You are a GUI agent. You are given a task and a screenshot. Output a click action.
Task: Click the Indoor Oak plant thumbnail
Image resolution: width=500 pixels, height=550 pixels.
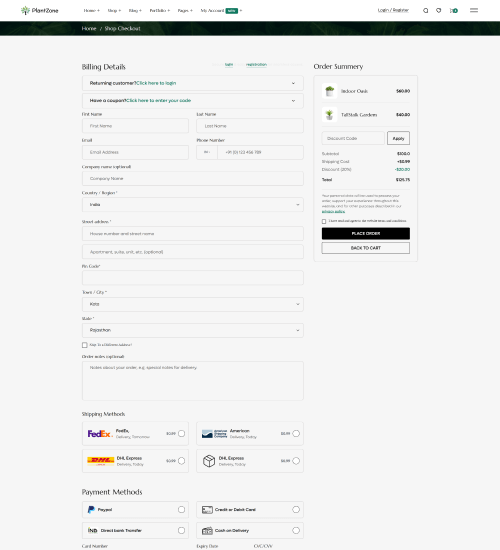[329, 91]
